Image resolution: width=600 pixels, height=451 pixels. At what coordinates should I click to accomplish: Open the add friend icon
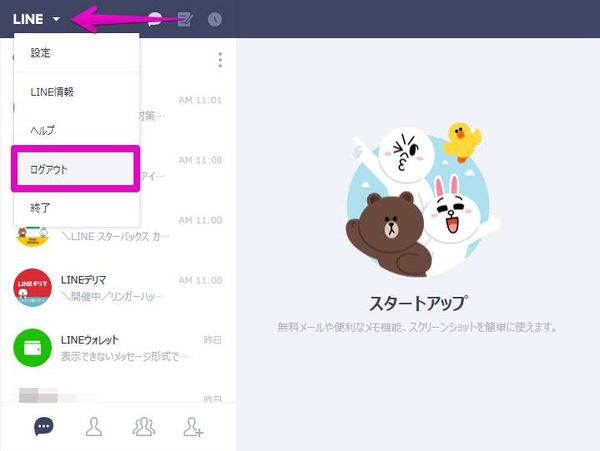193,427
